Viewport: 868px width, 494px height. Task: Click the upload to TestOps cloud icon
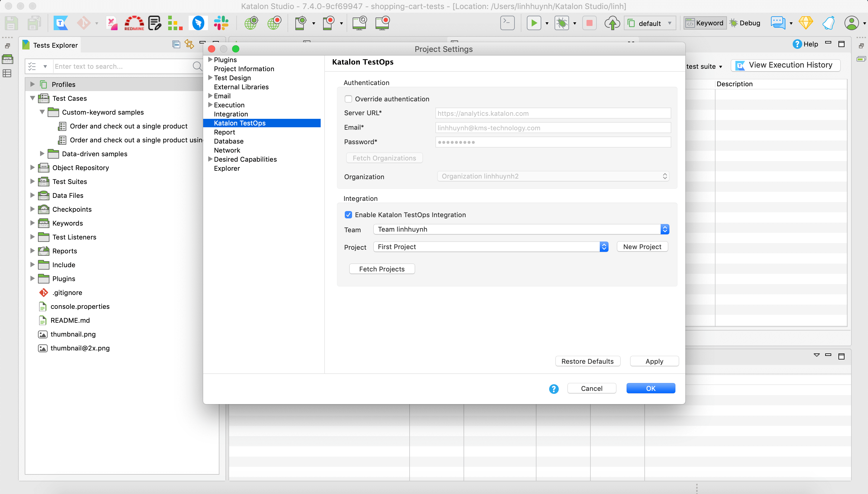[612, 23]
